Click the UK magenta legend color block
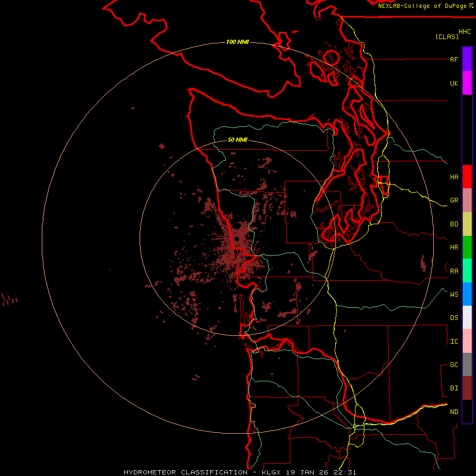Viewport: 476px width, 476px height. (467, 83)
